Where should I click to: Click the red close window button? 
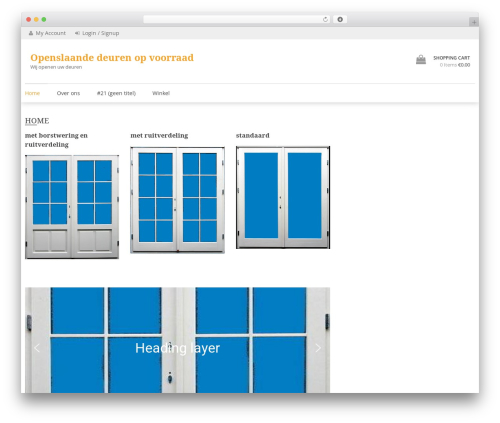click(x=29, y=19)
